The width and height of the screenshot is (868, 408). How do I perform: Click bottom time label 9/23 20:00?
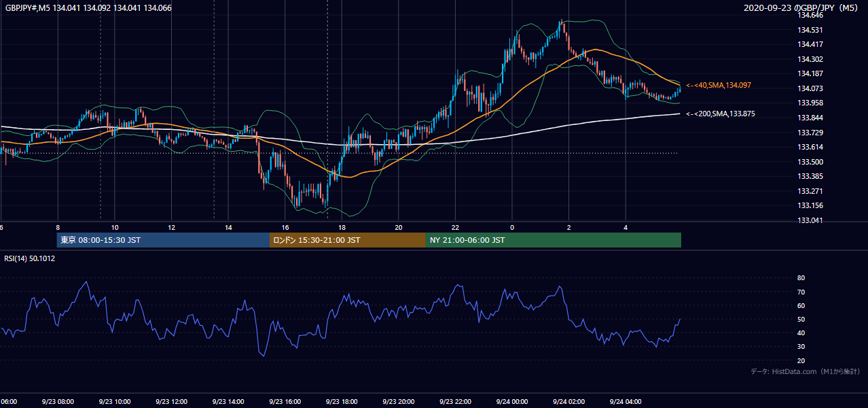pos(399,402)
